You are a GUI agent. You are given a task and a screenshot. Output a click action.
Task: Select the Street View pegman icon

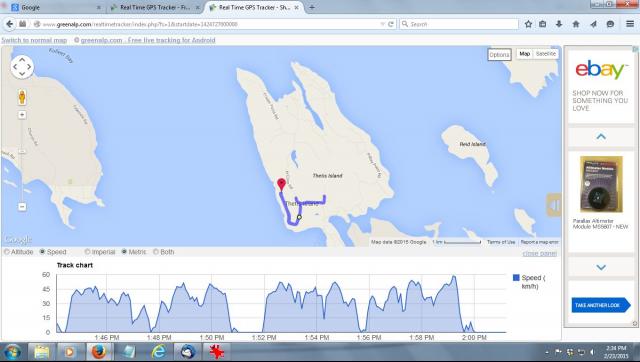(x=22, y=98)
